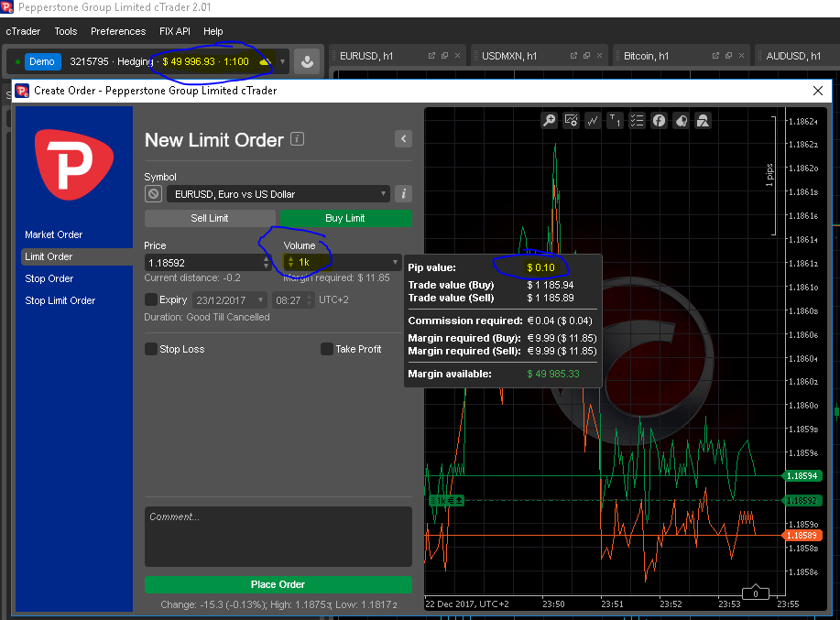Viewport: 840px width, 620px height.
Task: Click the Demo account badge
Action: 42,61
